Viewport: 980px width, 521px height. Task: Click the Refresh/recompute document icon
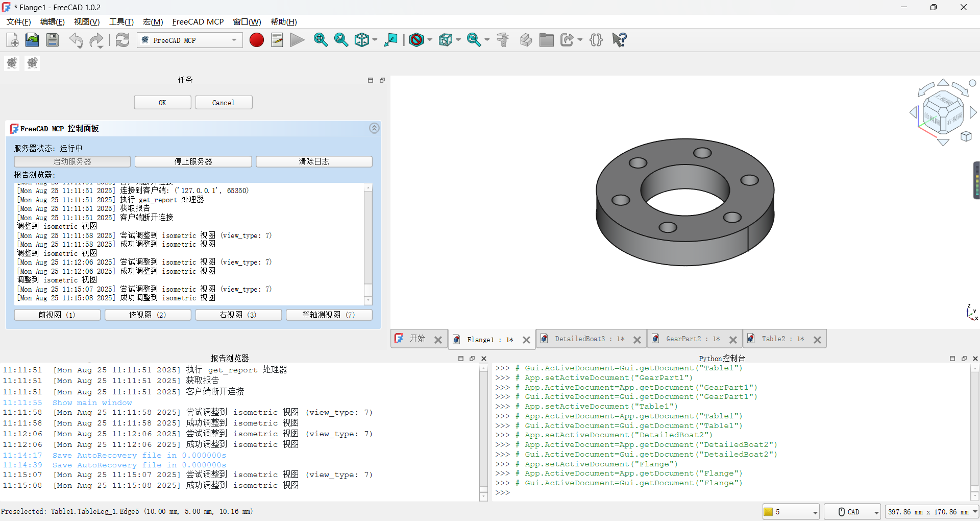click(x=122, y=40)
